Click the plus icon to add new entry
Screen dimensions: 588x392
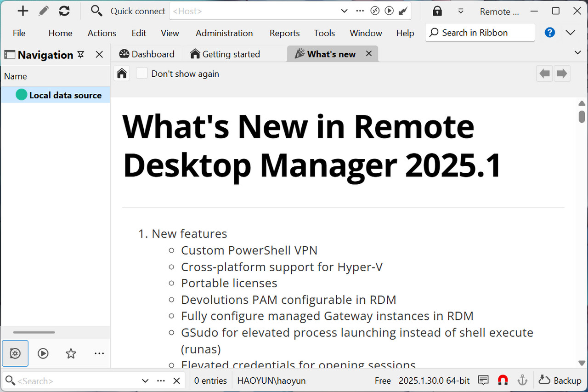[23, 11]
